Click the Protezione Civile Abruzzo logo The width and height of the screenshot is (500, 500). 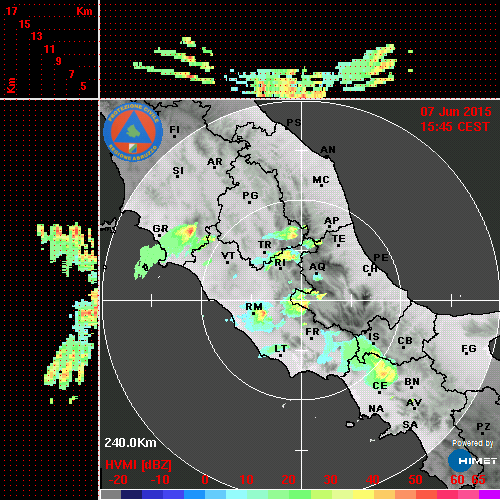[x=133, y=132]
